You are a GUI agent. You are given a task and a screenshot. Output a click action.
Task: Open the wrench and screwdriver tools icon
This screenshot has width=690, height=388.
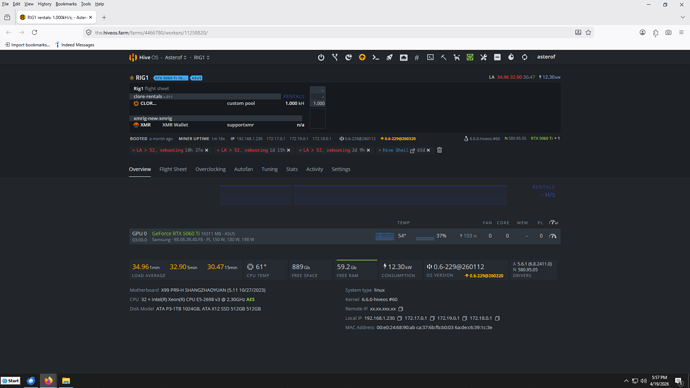click(484, 57)
